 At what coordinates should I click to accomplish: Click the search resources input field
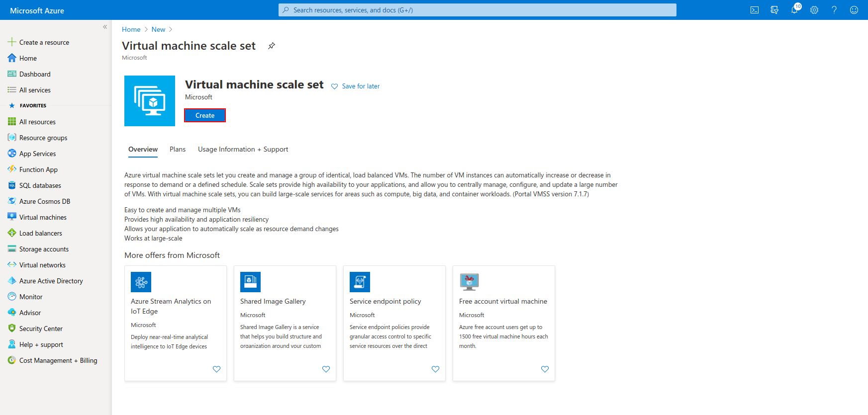pos(478,10)
